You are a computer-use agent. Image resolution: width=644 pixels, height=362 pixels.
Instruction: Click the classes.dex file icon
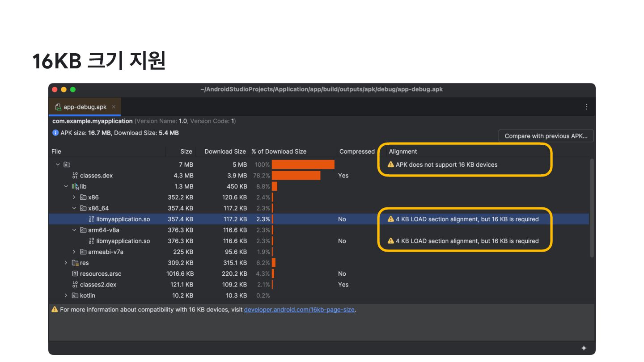click(x=75, y=176)
